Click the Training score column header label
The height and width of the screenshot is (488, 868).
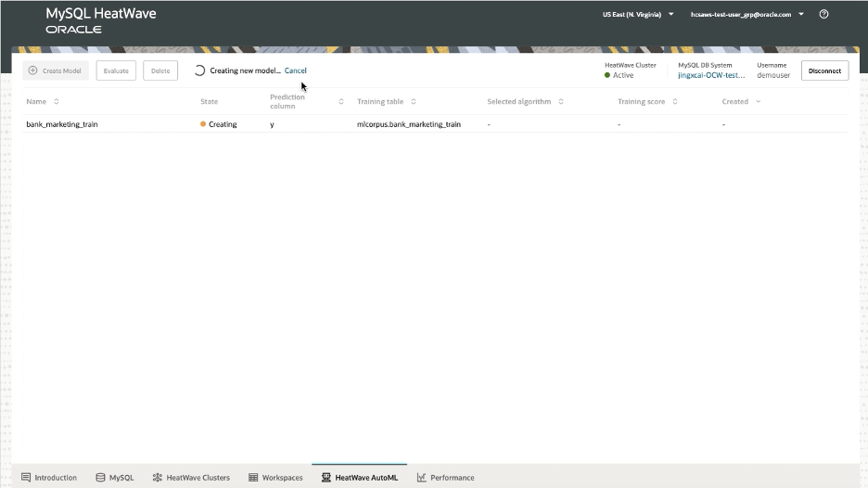tap(641, 101)
